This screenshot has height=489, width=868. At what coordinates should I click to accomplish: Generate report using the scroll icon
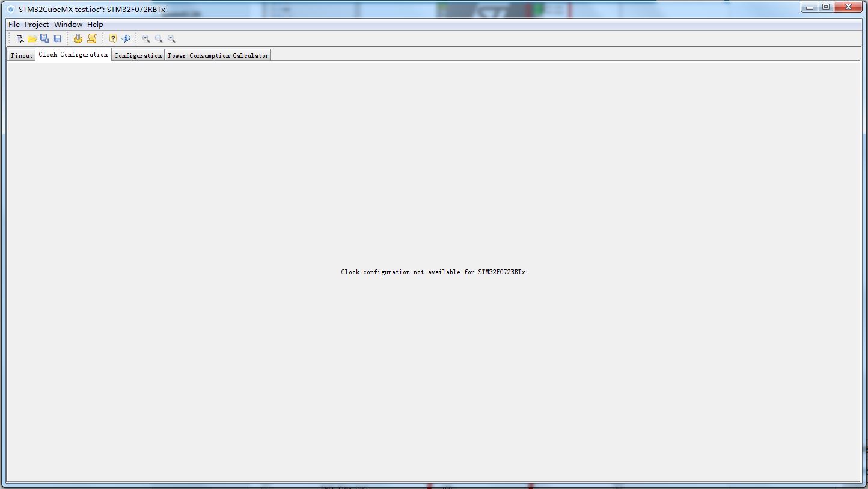(92, 39)
